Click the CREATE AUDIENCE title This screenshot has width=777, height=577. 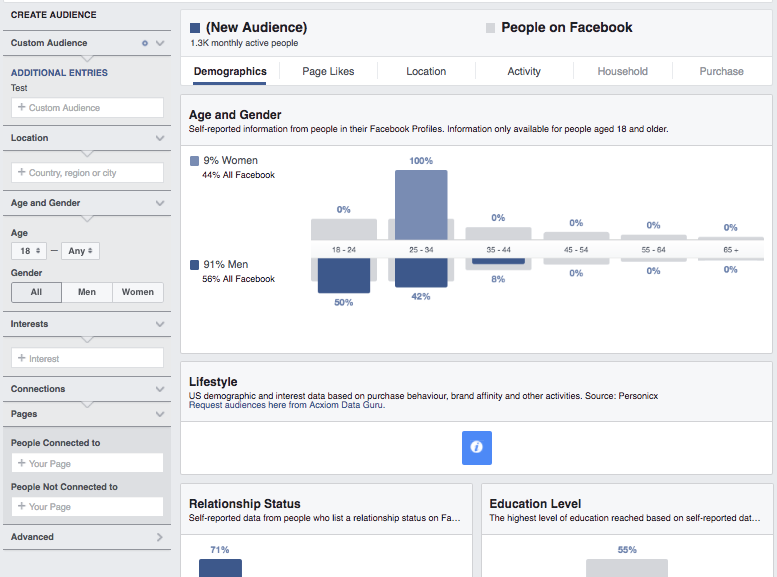(x=54, y=15)
